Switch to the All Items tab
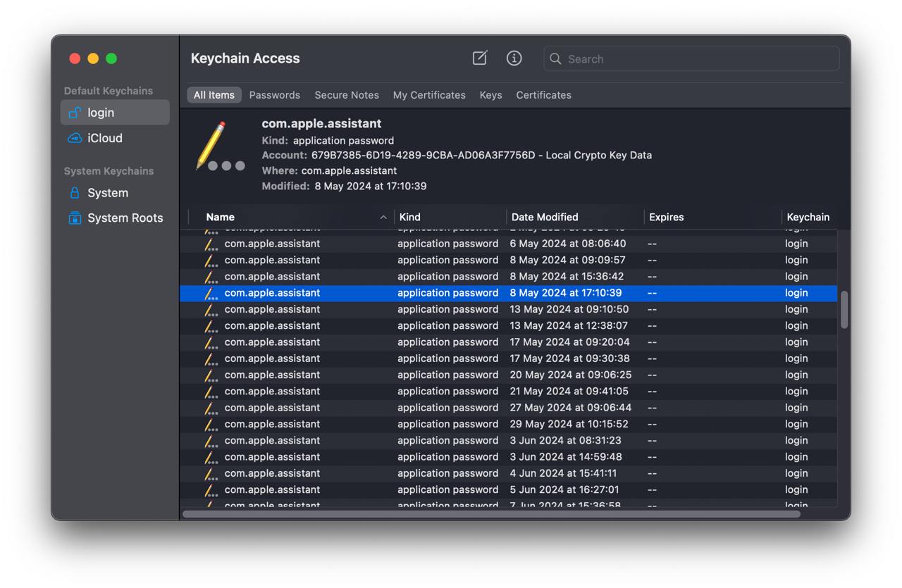This screenshot has width=902, height=588. tap(214, 95)
